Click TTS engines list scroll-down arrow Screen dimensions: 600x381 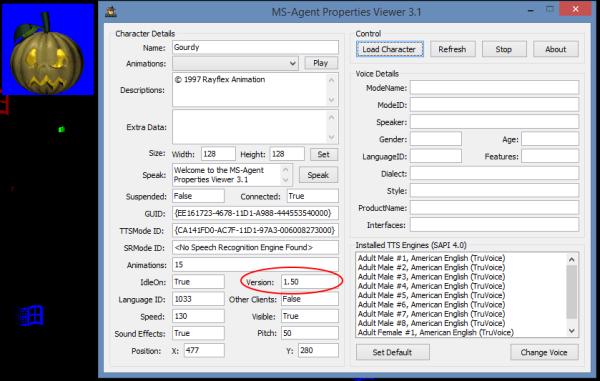click(572, 331)
